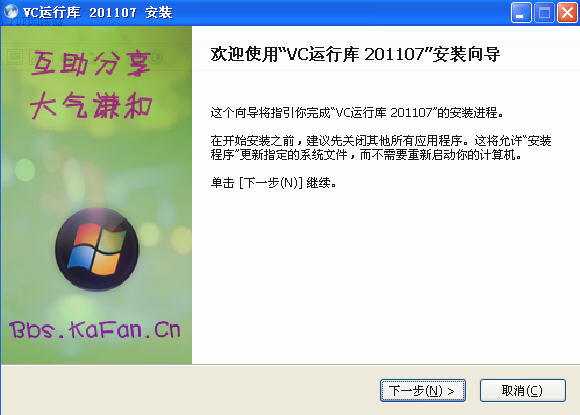
Task: Click the Bbs.KaFan.Cn text on banner
Action: click(x=95, y=330)
